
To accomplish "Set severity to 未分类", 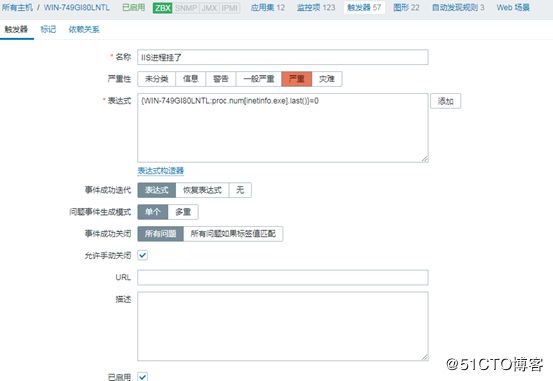I will (x=157, y=79).
